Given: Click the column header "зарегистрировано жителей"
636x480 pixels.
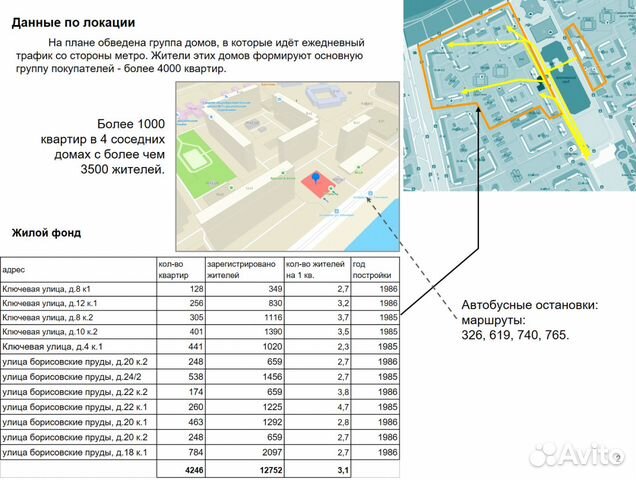Looking at the screenshot, I should pos(245,270).
